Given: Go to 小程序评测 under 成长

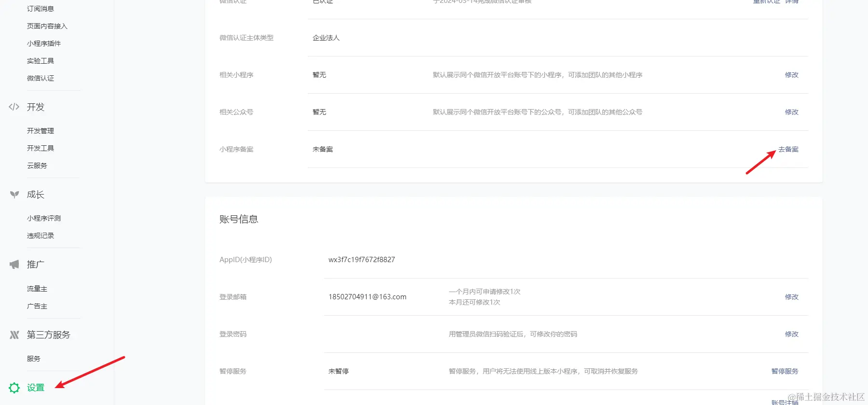Looking at the screenshot, I should (x=44, y=218).
